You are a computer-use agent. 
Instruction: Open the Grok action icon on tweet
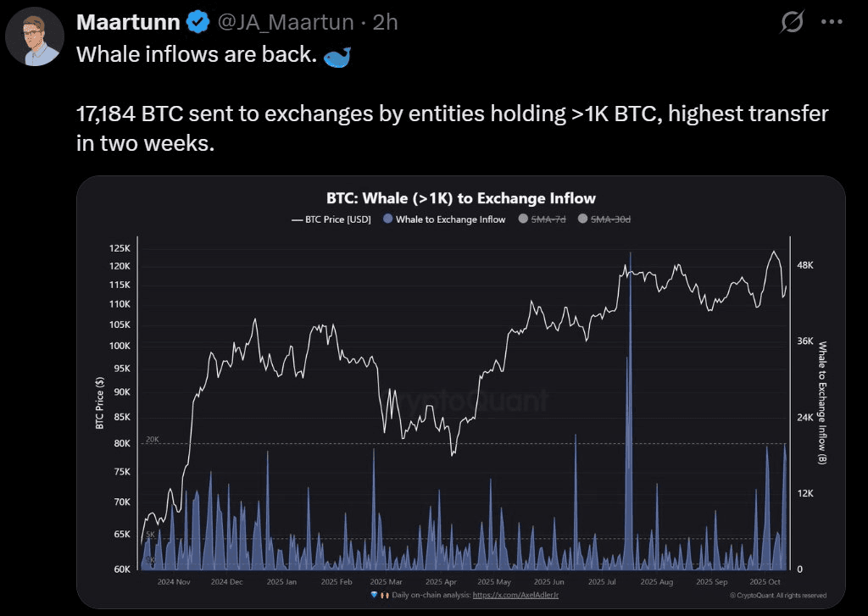(x=792, y=23)
